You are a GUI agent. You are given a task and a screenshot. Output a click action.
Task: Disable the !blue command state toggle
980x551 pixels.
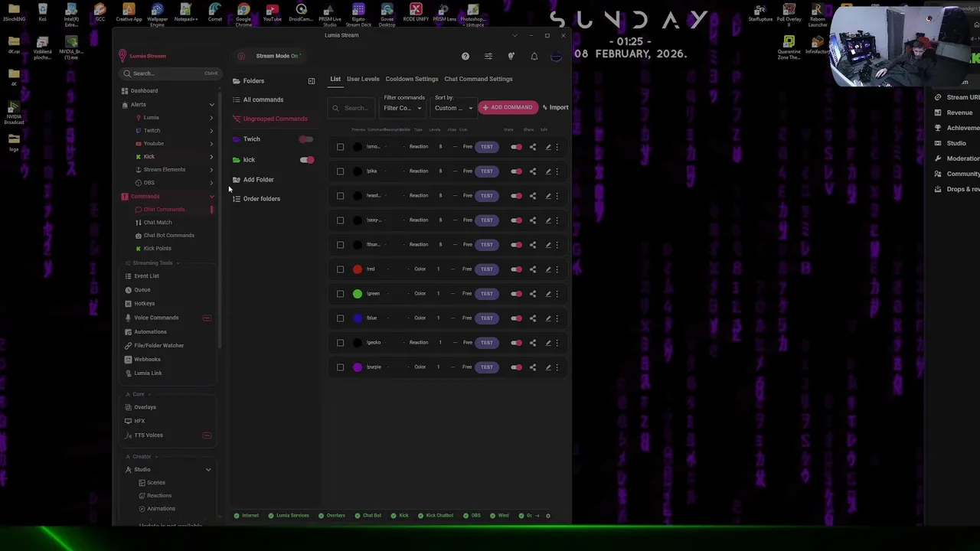(x=517, y=318)
